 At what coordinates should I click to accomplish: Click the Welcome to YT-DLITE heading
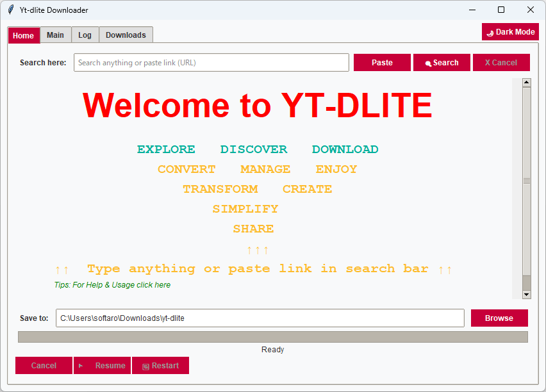258,105
